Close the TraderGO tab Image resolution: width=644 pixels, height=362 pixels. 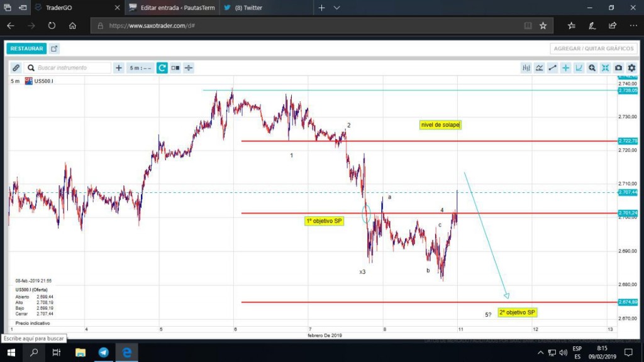117,8
